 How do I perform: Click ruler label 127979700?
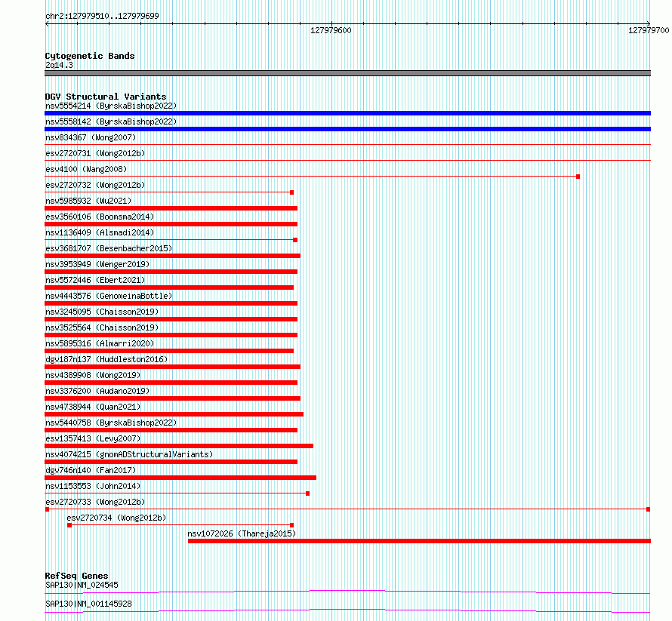coord(649,30)
